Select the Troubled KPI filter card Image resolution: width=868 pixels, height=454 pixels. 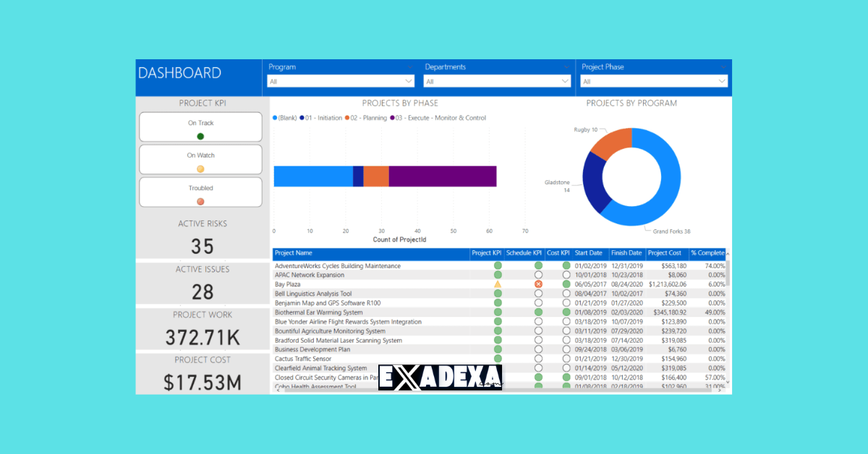coord(200,192)
